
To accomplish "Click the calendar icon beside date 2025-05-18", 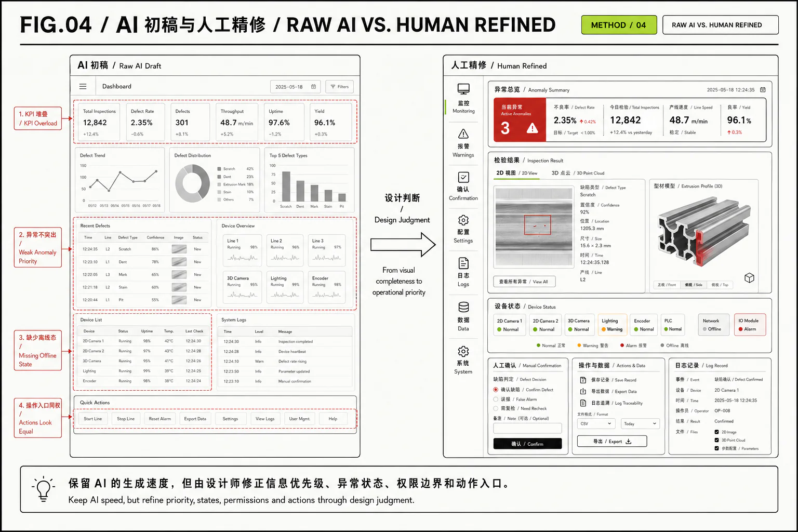I will coord(313,87).
